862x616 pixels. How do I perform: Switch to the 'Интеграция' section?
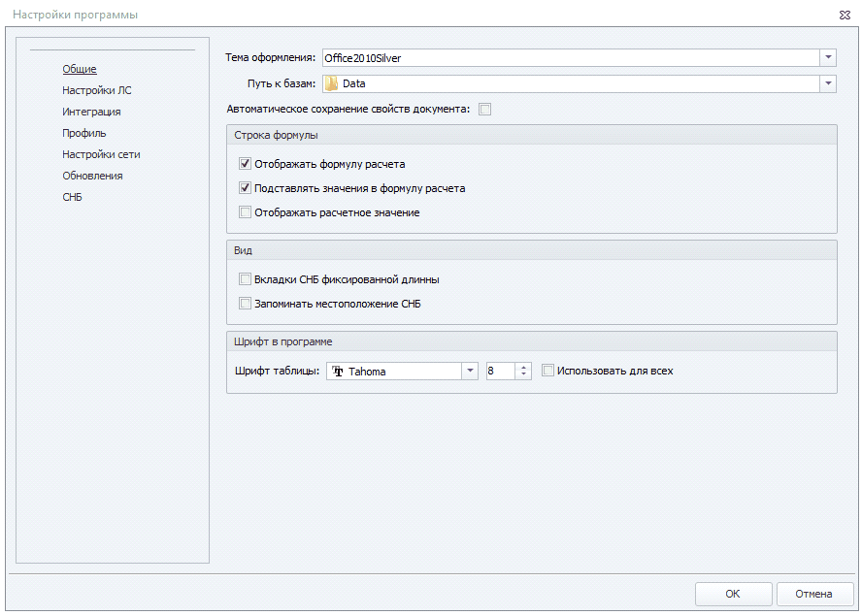(91, 112)
